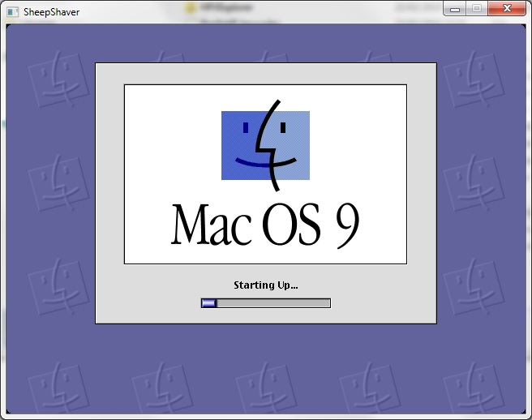
Task: Maximize the SheepShaver window
Action: (x=477, y=8)
